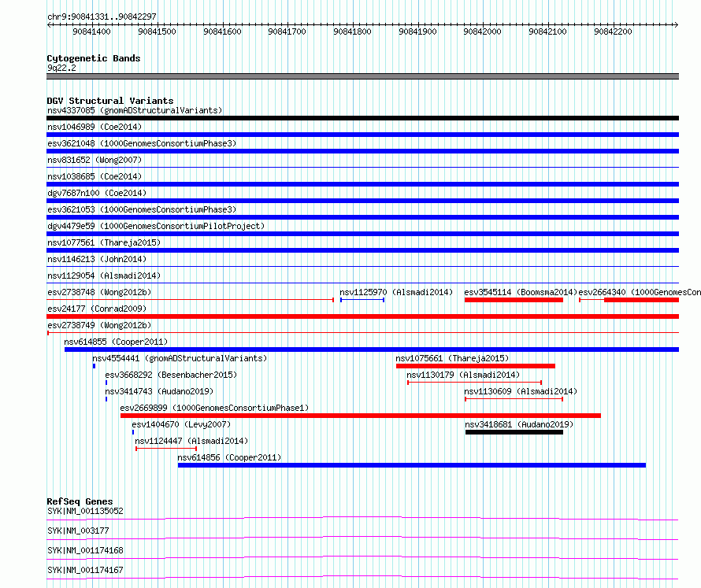
Task: Select nsv1038685 (Coe2014) label
Action: [x=95, y=176]
